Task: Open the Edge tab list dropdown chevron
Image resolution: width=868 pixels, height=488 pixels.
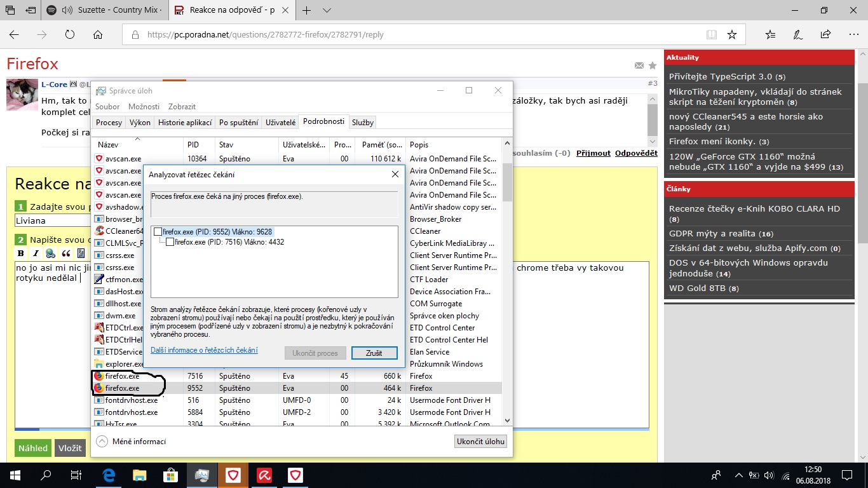Action: (327, 10)
